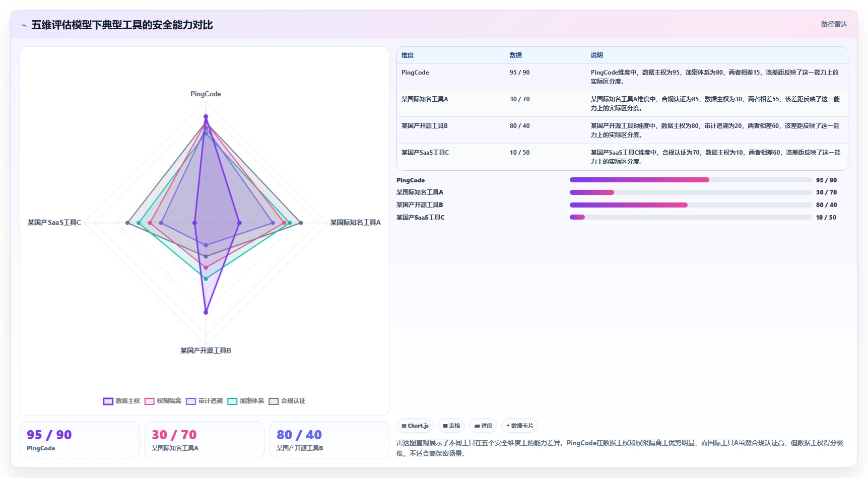Toggle the 审计追溯 legend swatch

(x=190, y=401)
